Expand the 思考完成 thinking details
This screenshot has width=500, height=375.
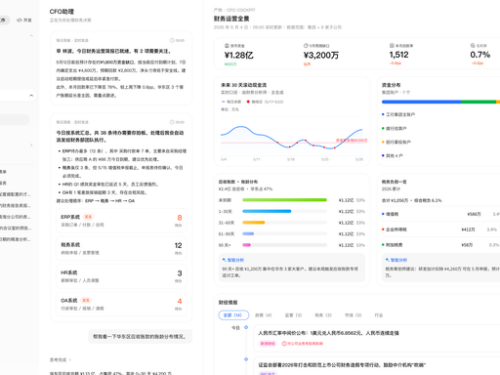[x=60, y=360]
